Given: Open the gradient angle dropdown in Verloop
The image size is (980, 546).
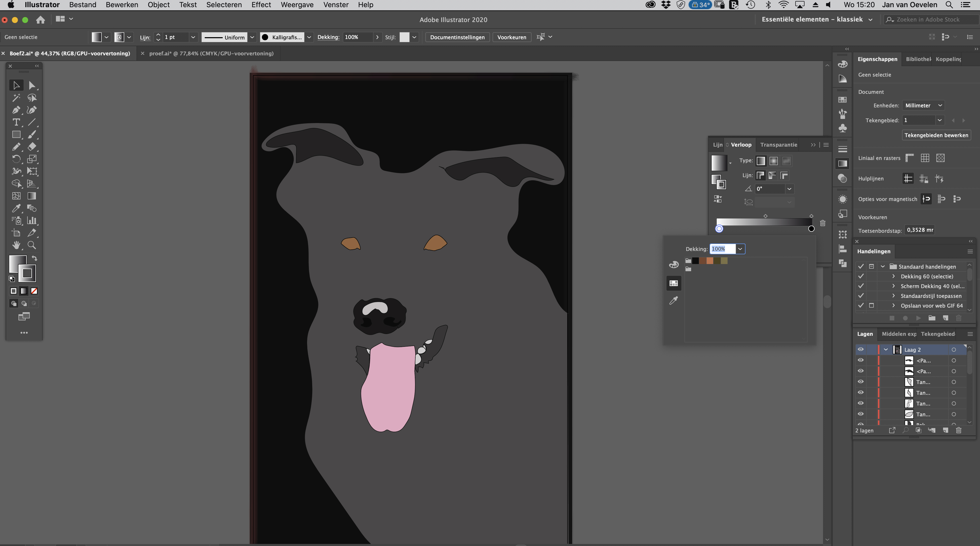Looking at the screenshot, I should coord(789,189).
